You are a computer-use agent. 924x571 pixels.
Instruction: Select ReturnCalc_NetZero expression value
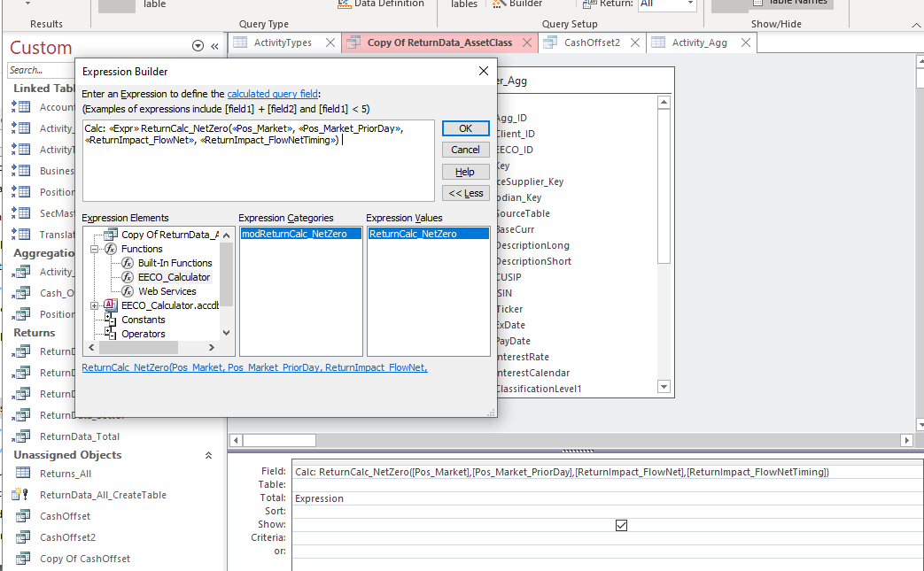point(429,234)
